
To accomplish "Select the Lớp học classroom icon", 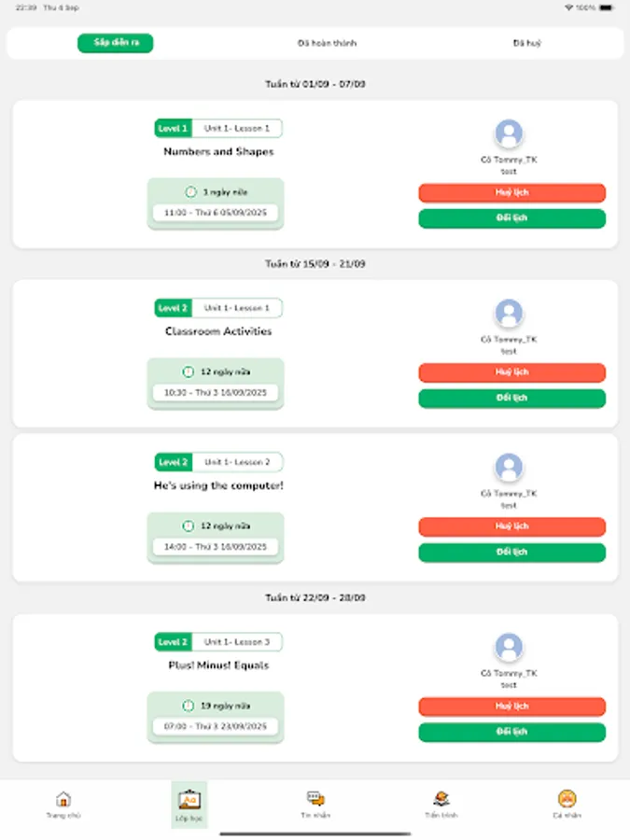I will (x=189, y=800).
